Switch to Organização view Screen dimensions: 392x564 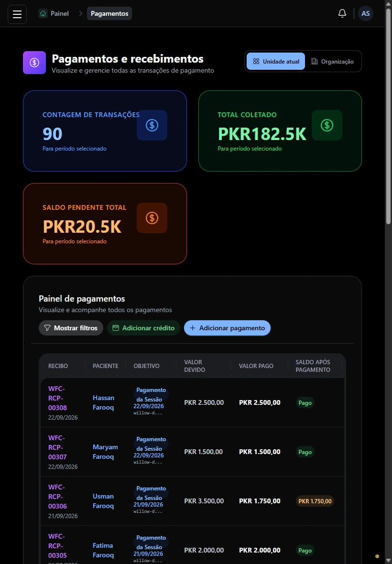pos(332,62)
